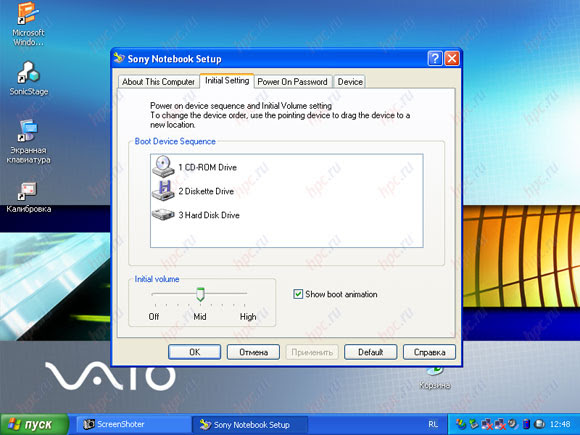Select the Initial Setting tab
Screen dimensions: 580x435
pos(227,81)
